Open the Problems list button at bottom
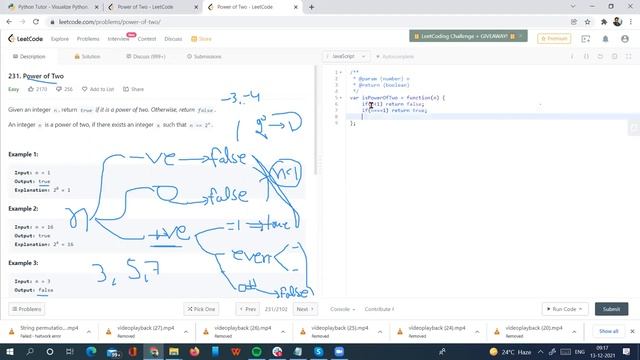 coord(27,309)
